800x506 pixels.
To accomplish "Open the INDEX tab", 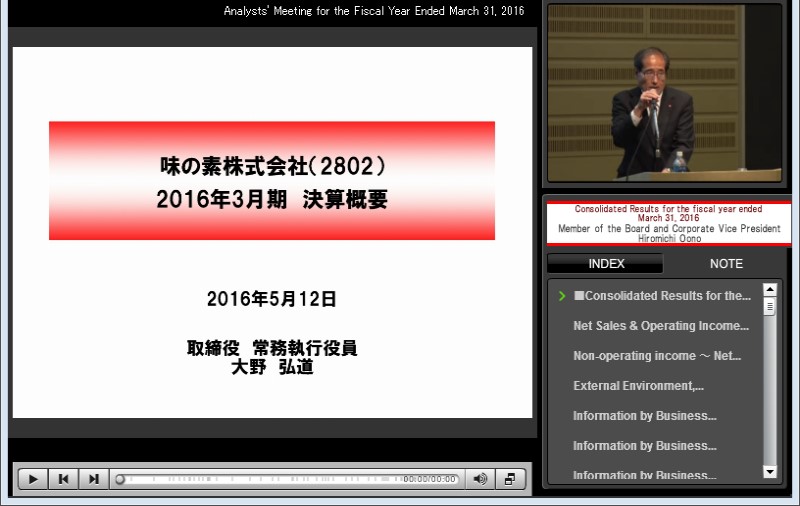I will pyautogui.click(x=606, y=264).
